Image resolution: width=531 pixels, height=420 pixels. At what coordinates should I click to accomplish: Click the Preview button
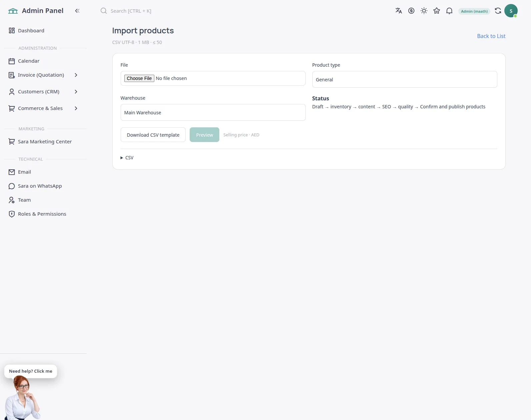click(204, 135)
